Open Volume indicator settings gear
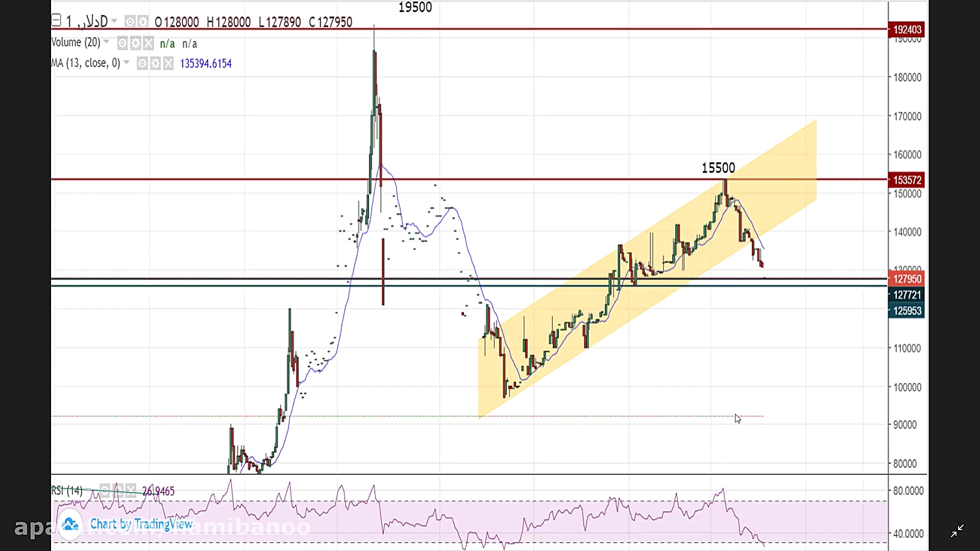This screenshot has width=980, height=551. coord(135,43)
